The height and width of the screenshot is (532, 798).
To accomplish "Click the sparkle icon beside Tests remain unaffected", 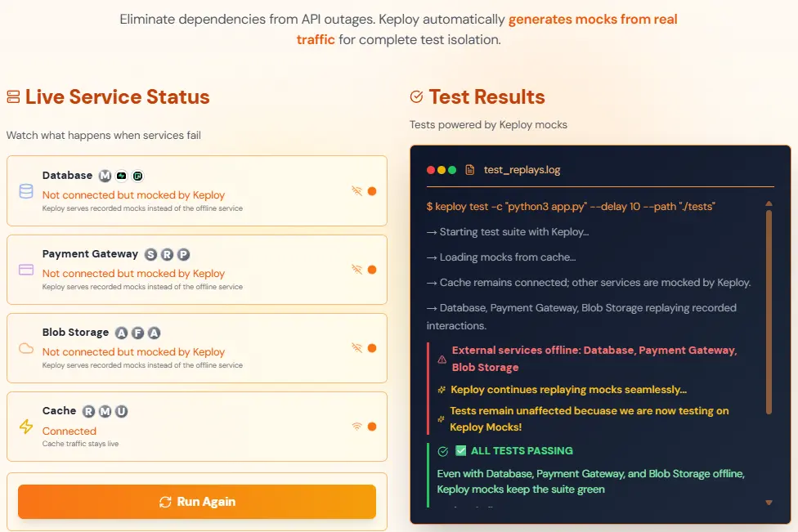I will click(441, 419).
